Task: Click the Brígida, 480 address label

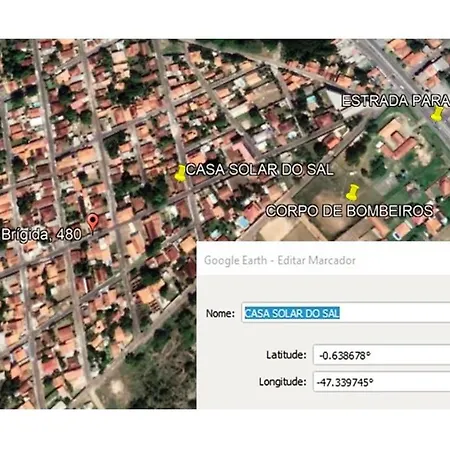Action: pyautogui.click(x=41, y=234)
